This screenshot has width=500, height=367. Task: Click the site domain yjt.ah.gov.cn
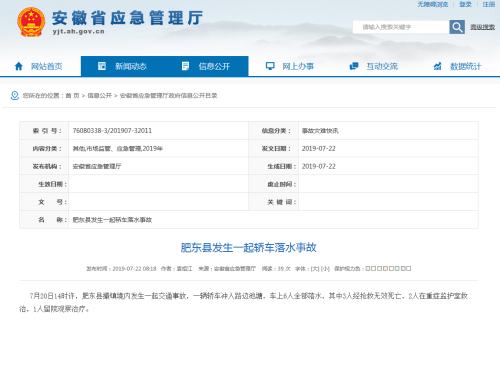79,32
